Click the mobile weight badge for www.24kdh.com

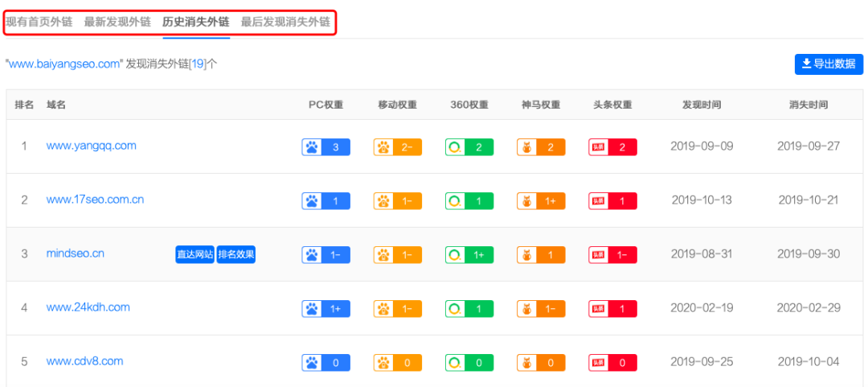coord(398,309)
